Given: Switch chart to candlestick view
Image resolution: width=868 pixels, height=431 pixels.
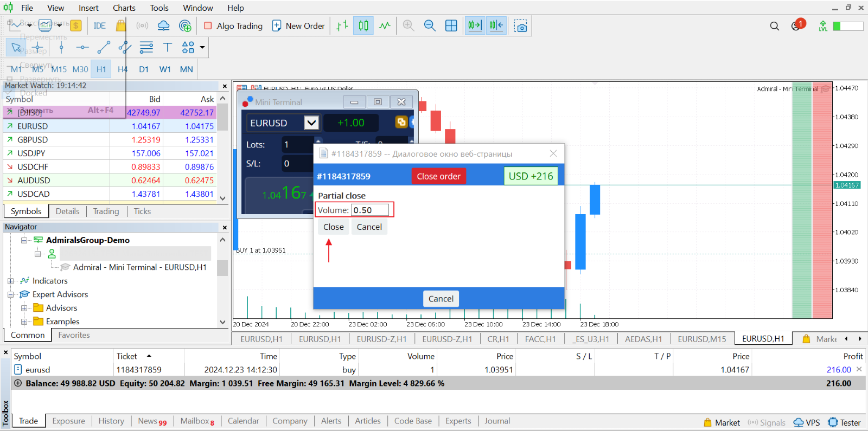Looking at the screenshot, I should (x=363, y=25).
